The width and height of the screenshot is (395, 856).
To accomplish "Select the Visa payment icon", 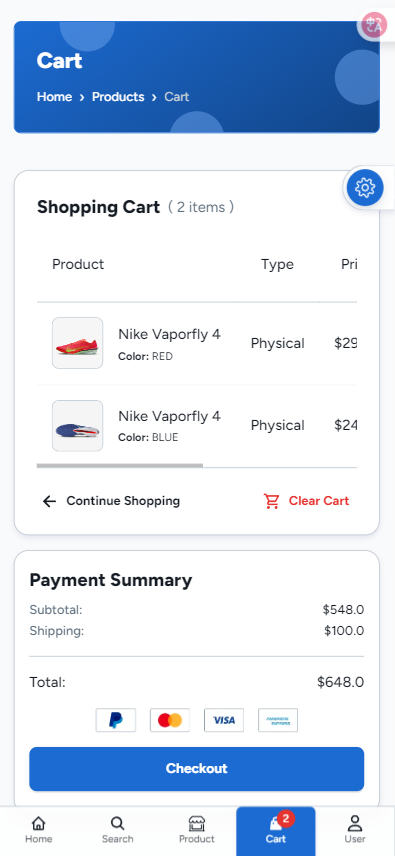I will (224, 720).
